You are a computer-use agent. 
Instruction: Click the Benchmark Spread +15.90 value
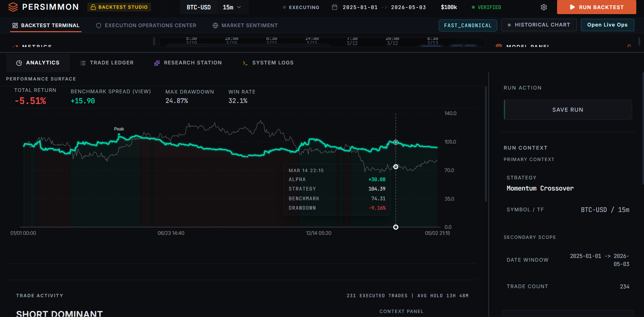tap(83, 101)
